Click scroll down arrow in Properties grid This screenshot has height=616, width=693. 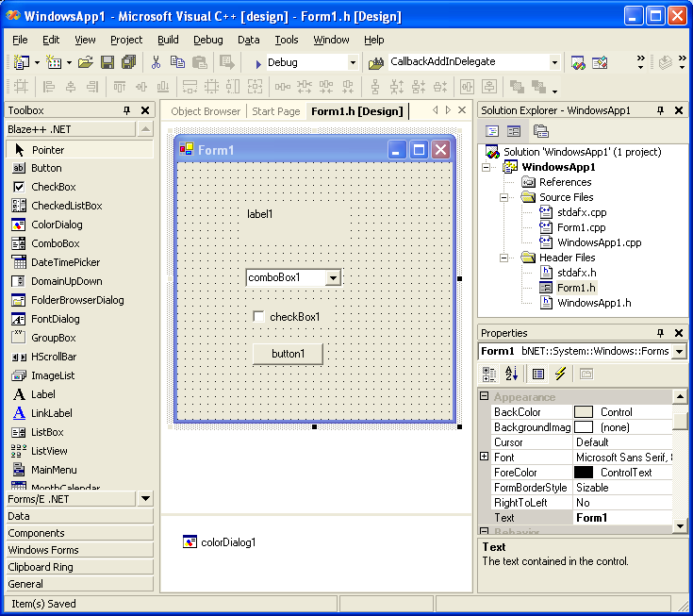click(x=680, y=525)
